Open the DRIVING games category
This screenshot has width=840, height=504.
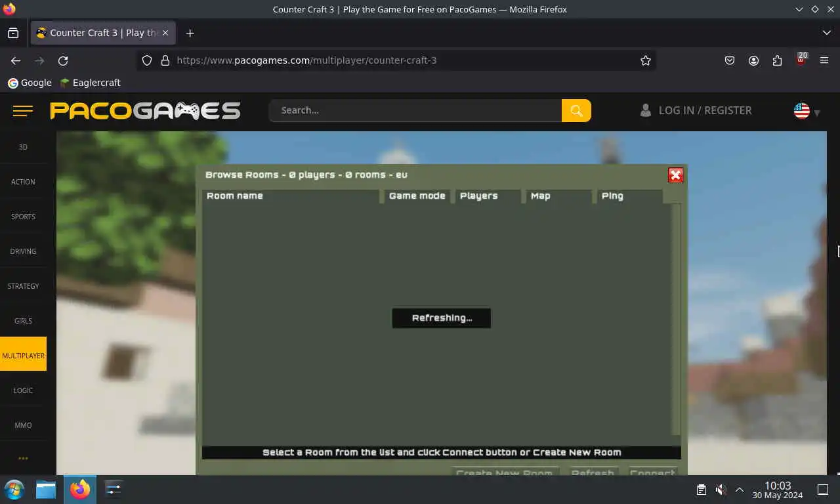[x=23, y=251]
